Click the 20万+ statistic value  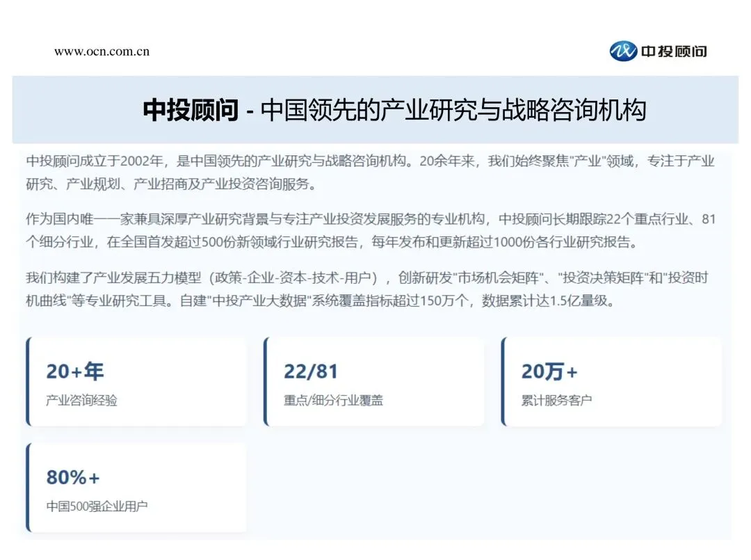[549, 371]
